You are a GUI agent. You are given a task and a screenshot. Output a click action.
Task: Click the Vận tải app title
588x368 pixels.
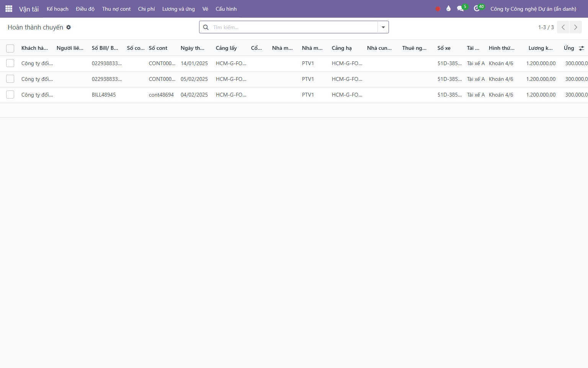(29, 9)
